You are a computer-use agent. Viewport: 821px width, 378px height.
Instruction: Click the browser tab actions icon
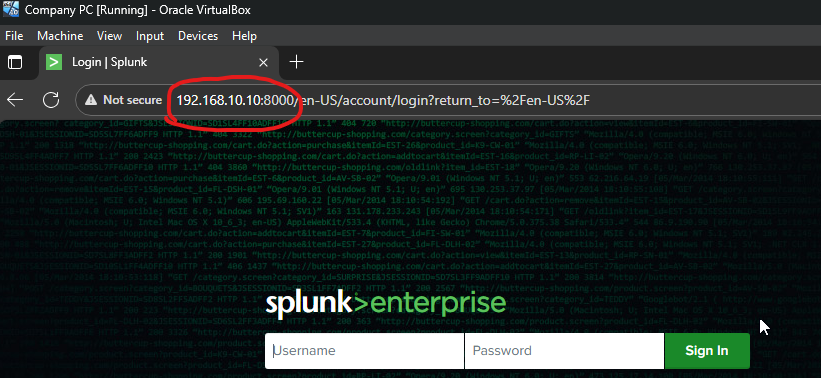point(15,62)
